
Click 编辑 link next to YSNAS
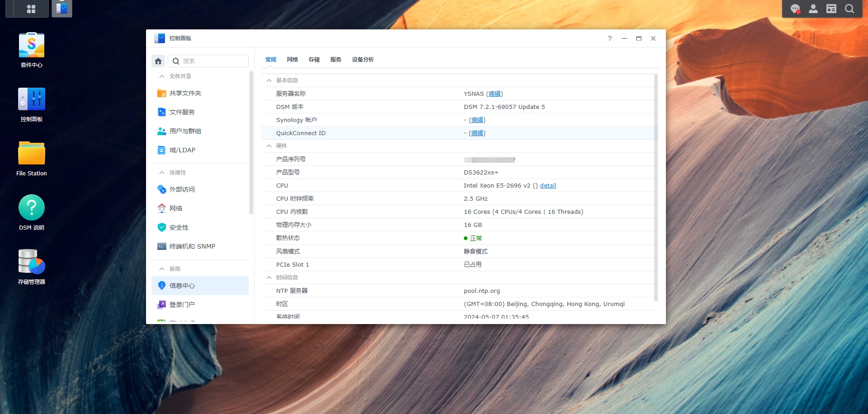(x=495, y=94)
